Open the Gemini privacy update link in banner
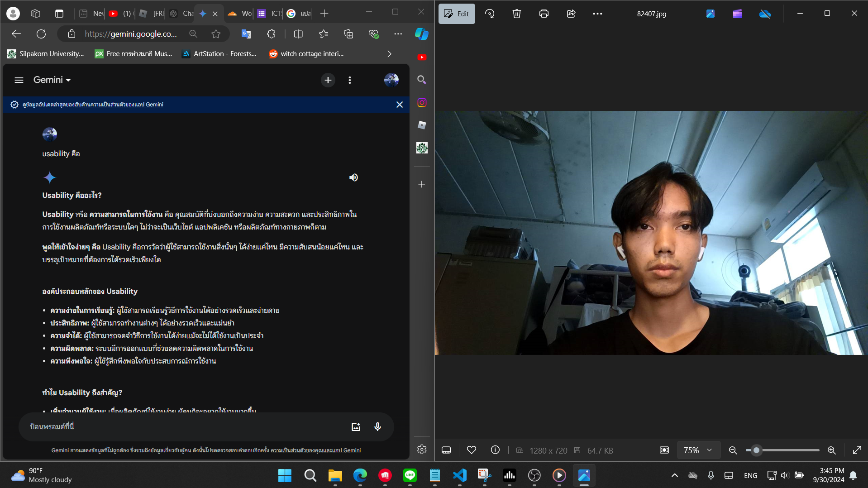868x488 pixels. 119,105
